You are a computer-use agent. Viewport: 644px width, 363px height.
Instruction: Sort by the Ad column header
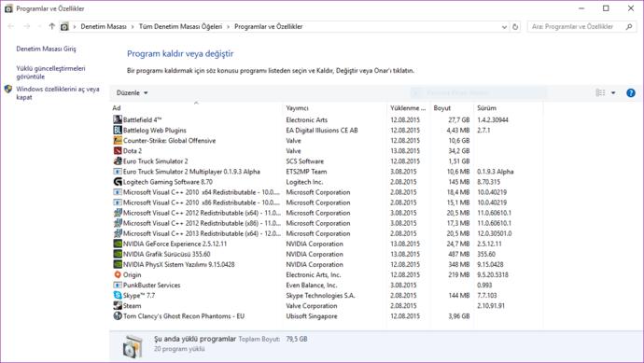[117, 108]
